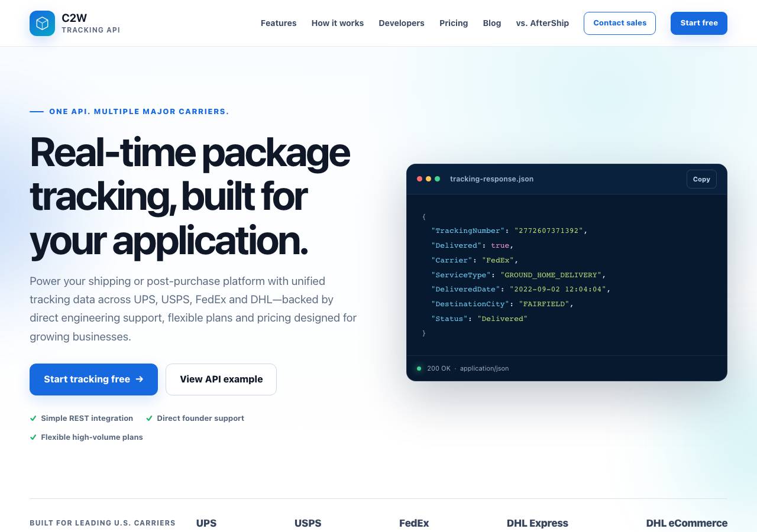
Task: Click the DHL eCommerce carrier name
Action: [x=687, y=523]
